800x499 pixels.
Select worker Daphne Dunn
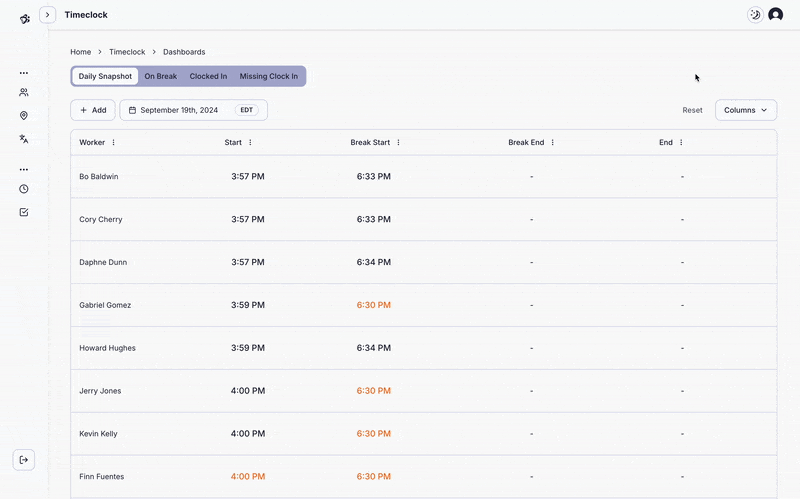[103, 262]
